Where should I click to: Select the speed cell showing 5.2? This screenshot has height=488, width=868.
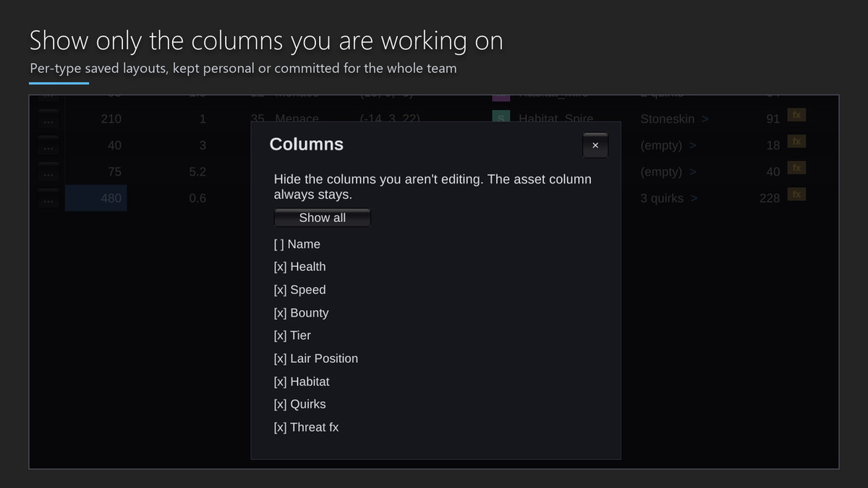point(197,172)
